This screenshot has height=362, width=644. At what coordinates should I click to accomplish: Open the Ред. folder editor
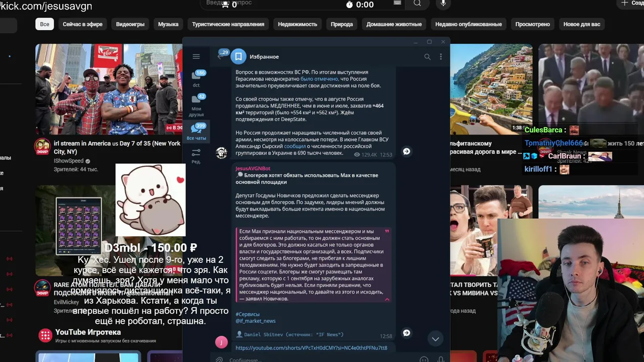(x=196, y=155)
